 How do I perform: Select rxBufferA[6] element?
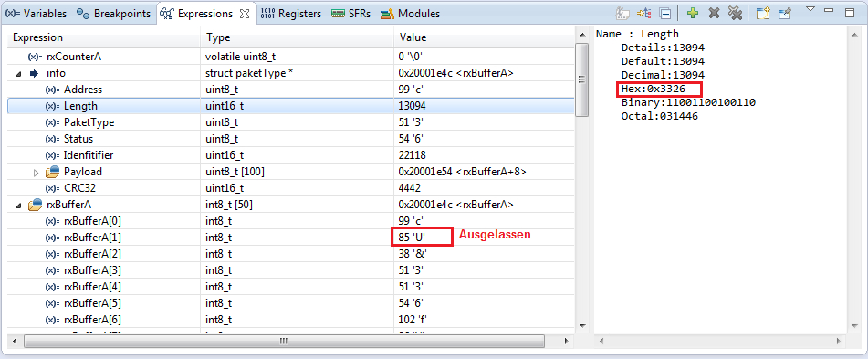coord(291,320)
